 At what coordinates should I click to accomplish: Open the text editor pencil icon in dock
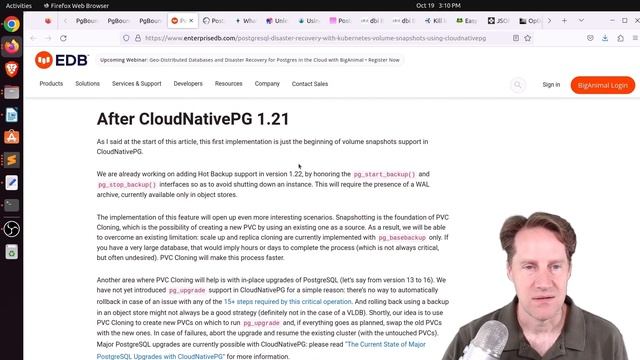click(x=11, y=183)
